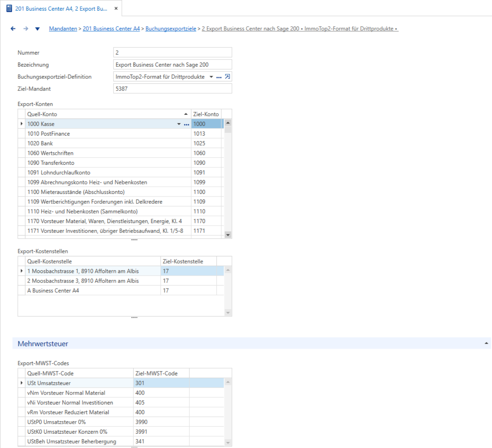
Task: Click the Ziel-Kostenstelle column header
Action: click(x=188, y=261)
